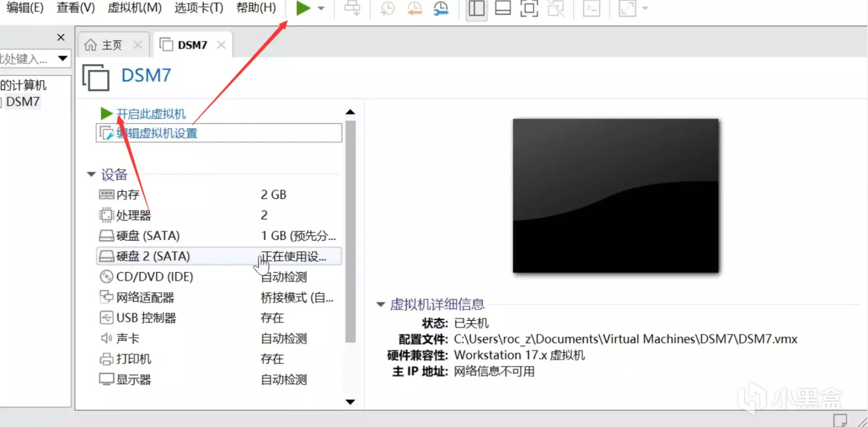Click the network adapter icon
The image size is (868, 427).
pos(106,297)
